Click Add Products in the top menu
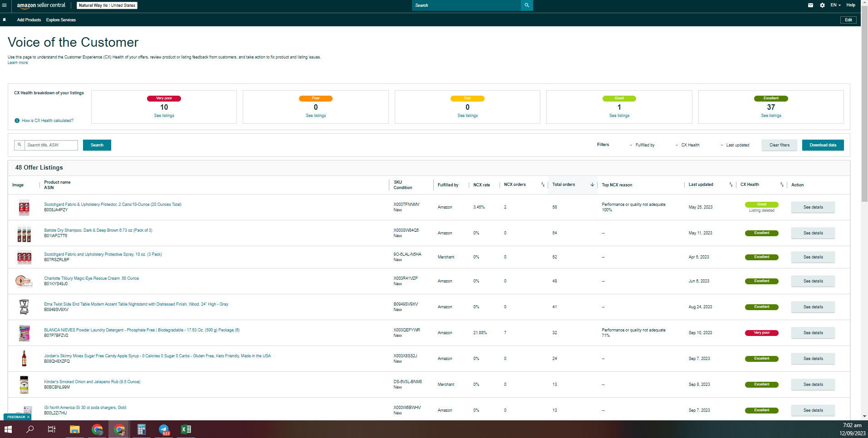868x438 pixels. [29, 20]
